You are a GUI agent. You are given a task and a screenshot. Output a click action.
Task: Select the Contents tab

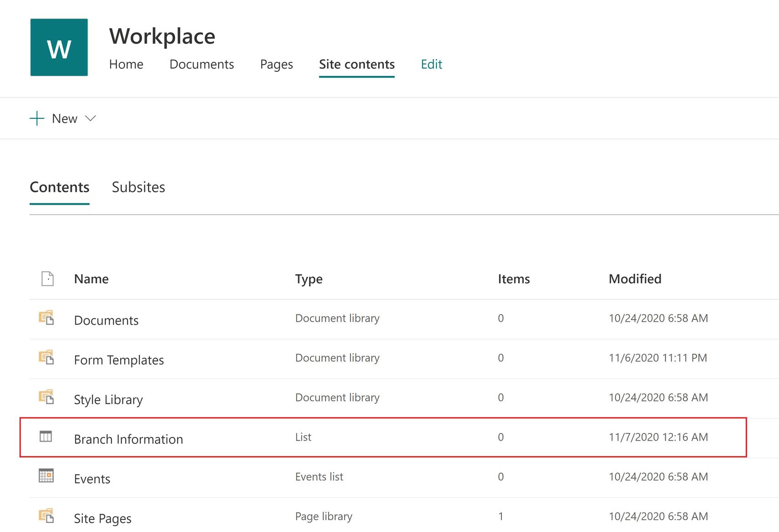60,187
